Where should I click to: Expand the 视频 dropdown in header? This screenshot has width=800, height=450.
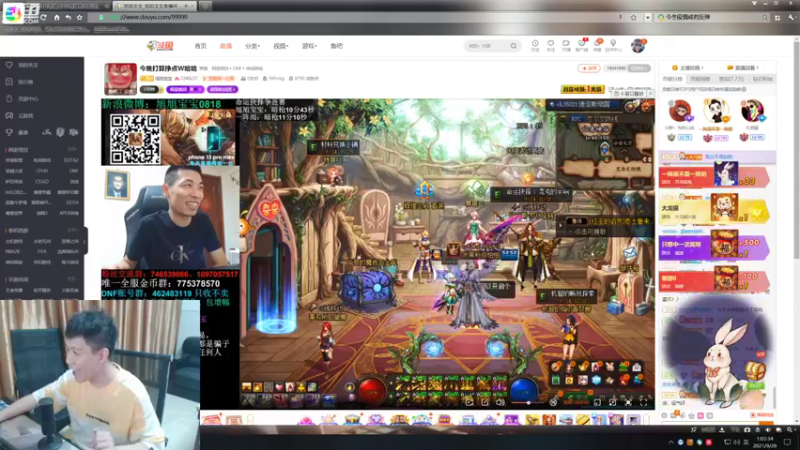pyautogui.click(x=281, y=46)
